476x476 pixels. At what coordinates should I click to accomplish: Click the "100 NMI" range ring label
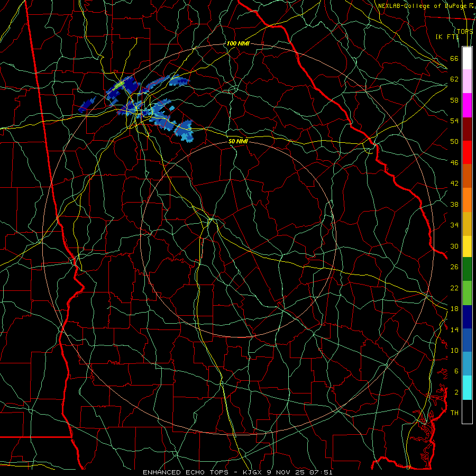coord(238,43)
